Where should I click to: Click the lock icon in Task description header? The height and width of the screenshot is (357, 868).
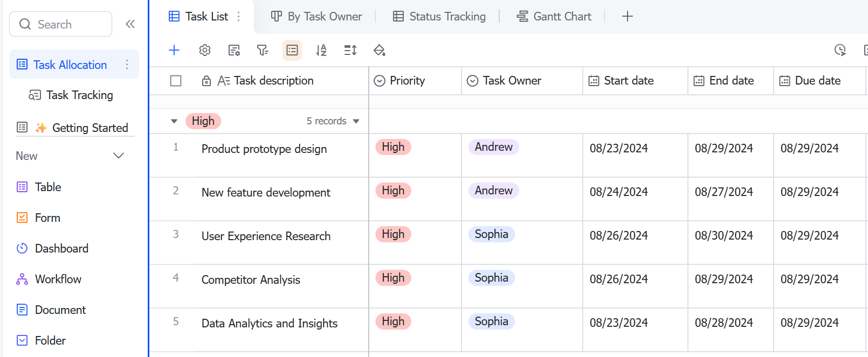[x=206, y=81]
